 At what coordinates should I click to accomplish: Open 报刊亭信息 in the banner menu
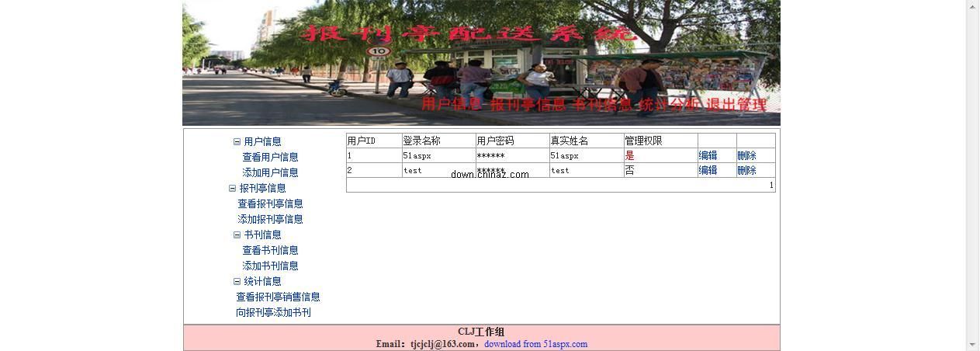pos(528,104)
